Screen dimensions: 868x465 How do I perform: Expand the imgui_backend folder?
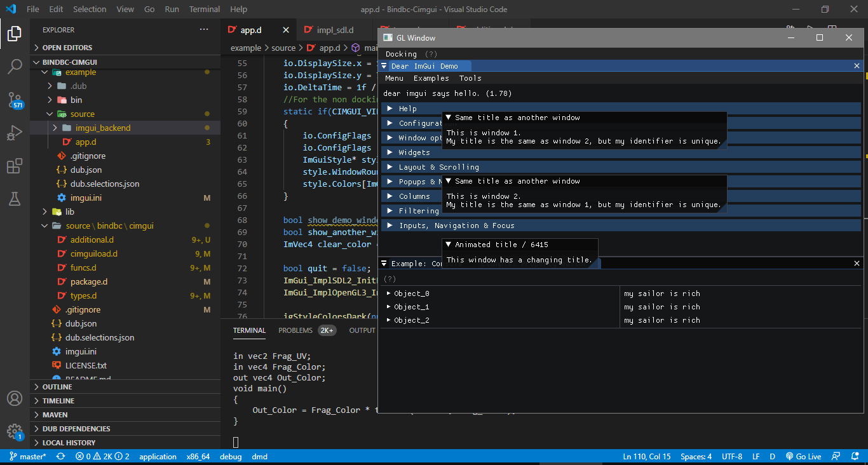(x=102, y=128)
